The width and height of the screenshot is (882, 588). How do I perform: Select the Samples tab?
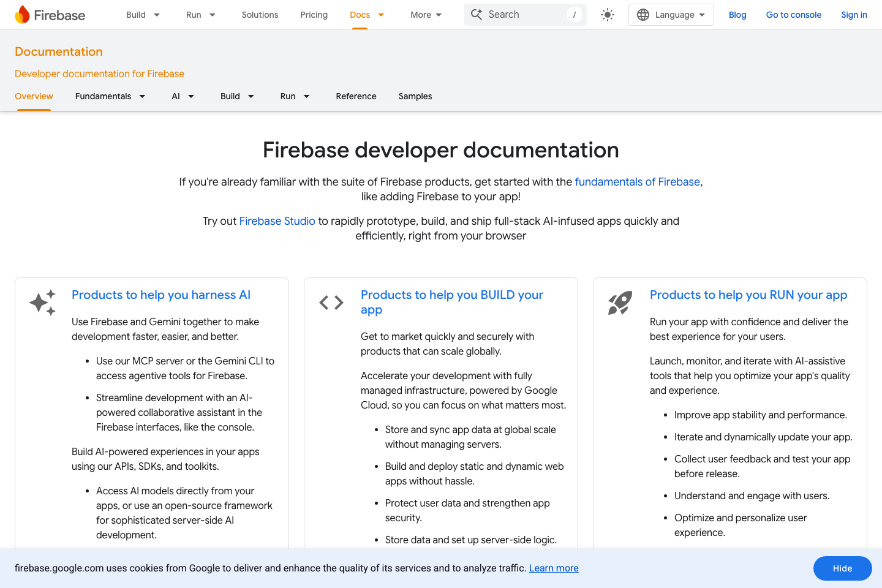point(415,96)
